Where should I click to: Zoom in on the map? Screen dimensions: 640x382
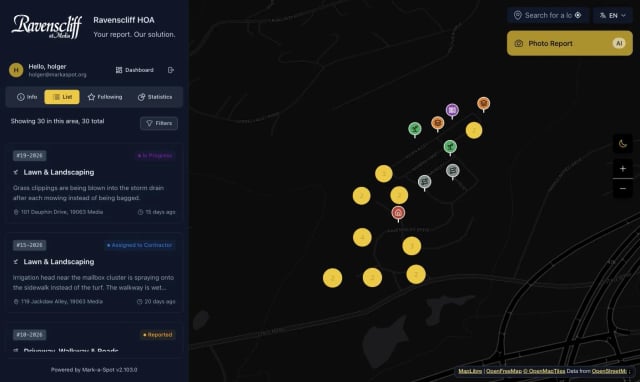tap(622, 169)
